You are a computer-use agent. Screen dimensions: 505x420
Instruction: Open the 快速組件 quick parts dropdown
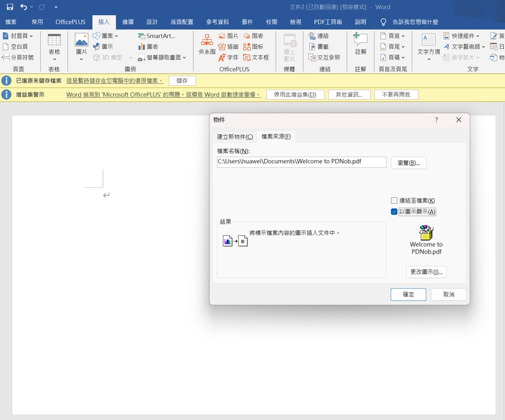pyautogui.click(x=461, y=36)
